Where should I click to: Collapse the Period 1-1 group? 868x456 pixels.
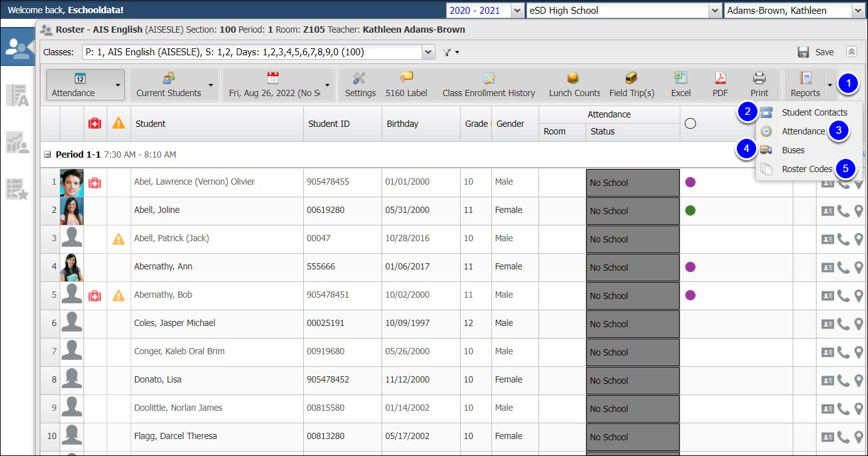[47, 155]
